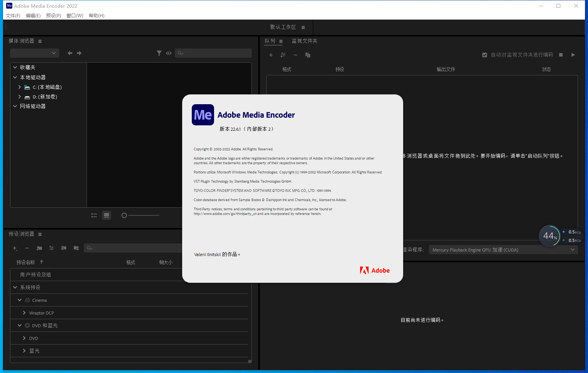Image resolution: width=588 pixels, height=373 pixels.
Task: Start the queue with the play button
Action: point(573,55)
